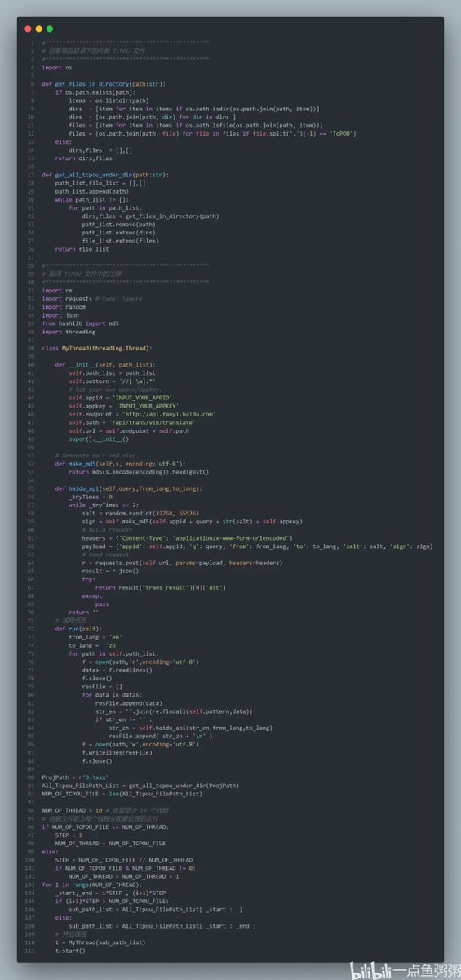Click '_tryTimes = 0' line
This screenshot has height=980, width=461.
pos(90,497)
